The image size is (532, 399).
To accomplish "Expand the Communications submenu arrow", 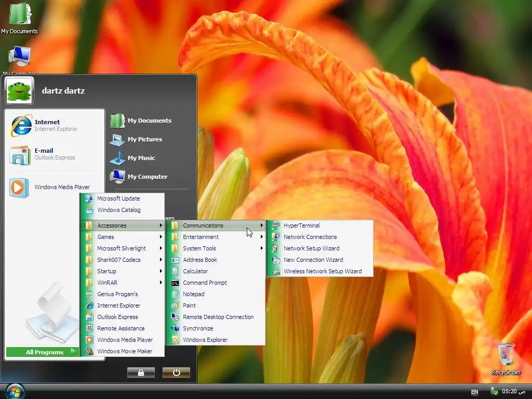I will point(262,225).
